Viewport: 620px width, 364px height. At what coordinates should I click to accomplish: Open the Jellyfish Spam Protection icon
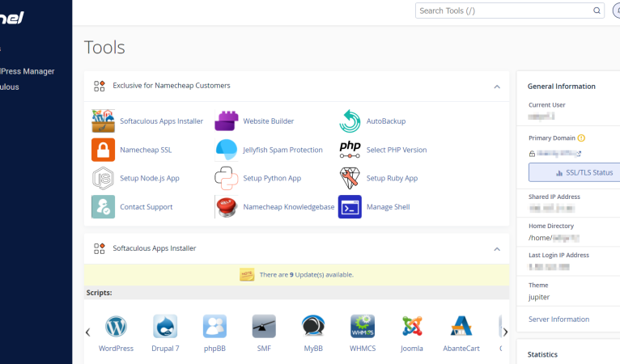[226, 150]
